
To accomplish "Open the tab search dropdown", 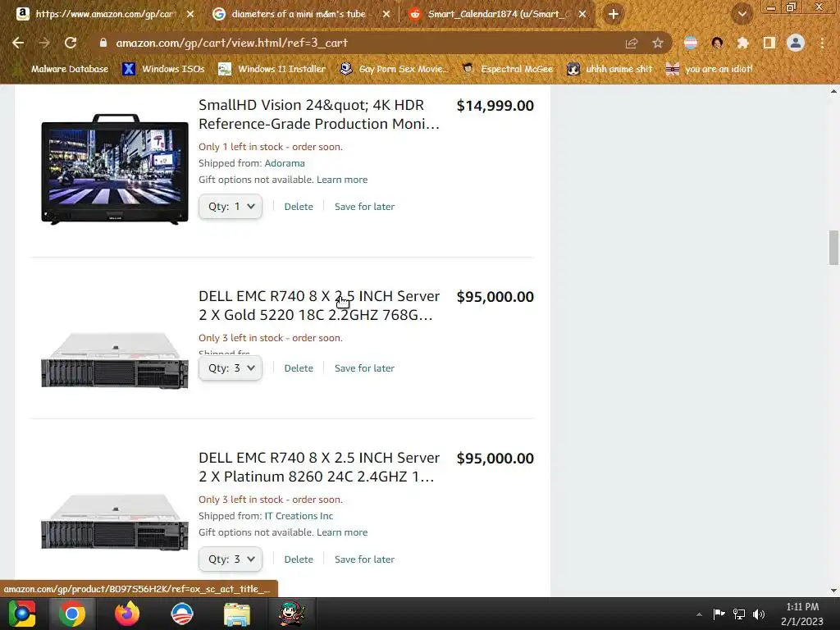I will pos(742,14).
